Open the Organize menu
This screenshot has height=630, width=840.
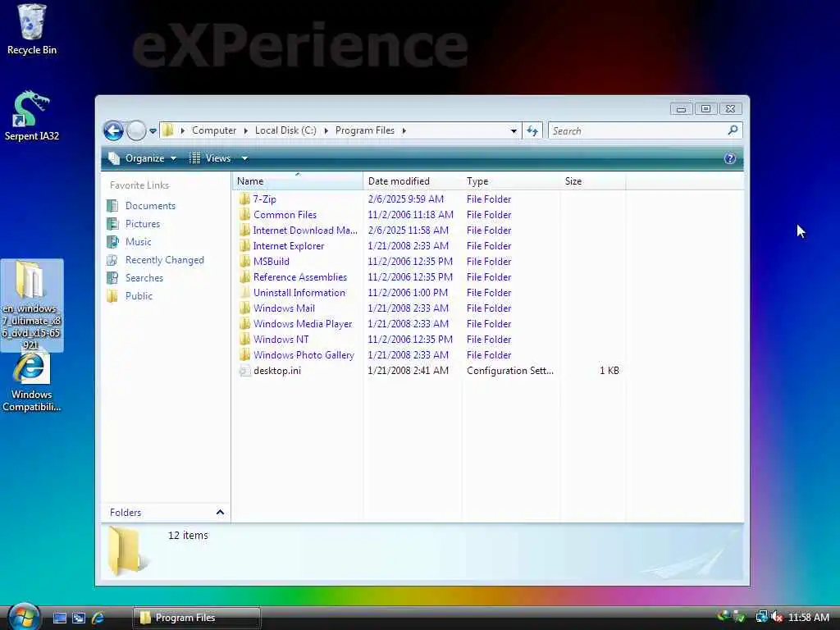(x=143, y=158)
